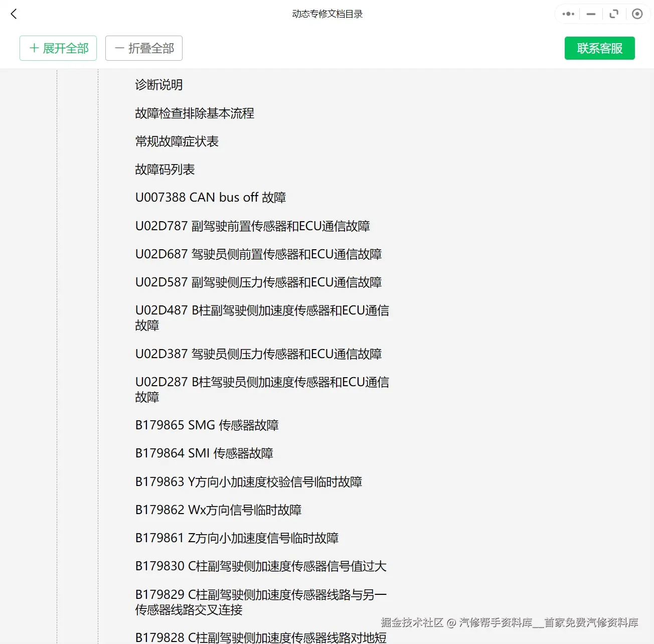Minimize the mini-program window

[x=590, y=14]
